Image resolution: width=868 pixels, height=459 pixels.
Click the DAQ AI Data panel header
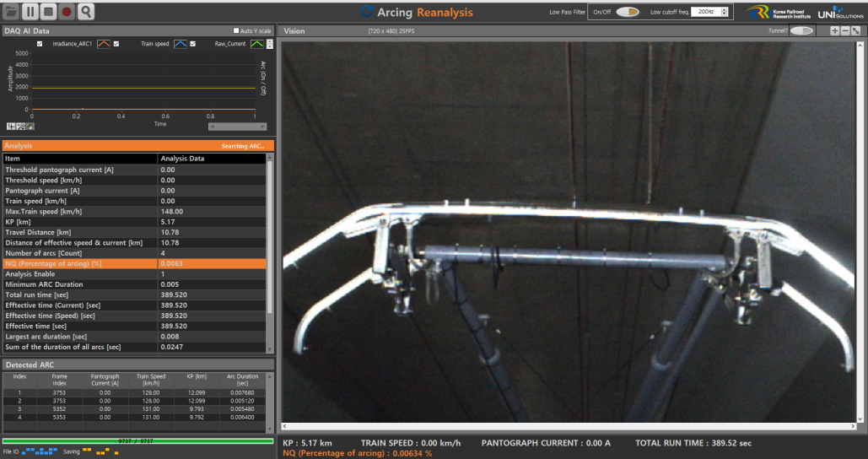[137, 31]
